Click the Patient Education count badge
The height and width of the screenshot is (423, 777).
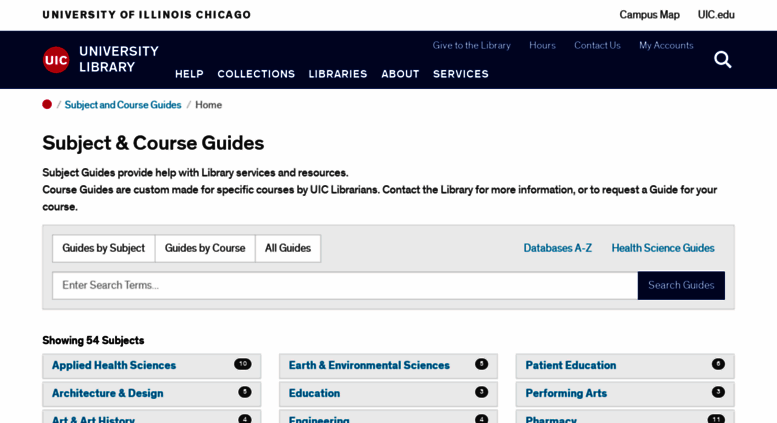(718, 364)
